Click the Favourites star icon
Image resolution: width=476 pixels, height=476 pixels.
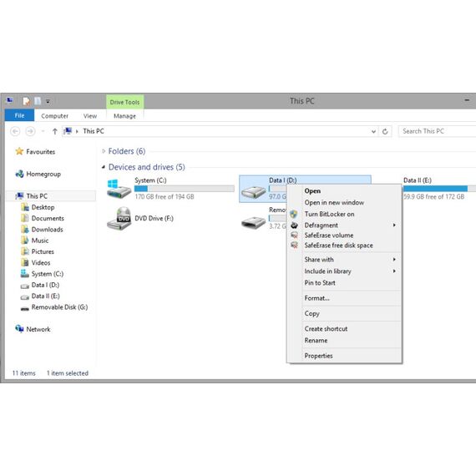(19, 151)
